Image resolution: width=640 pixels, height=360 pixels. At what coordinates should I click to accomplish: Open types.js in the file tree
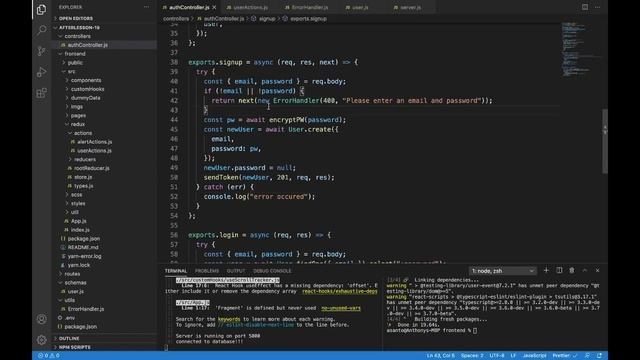point(83,186)
